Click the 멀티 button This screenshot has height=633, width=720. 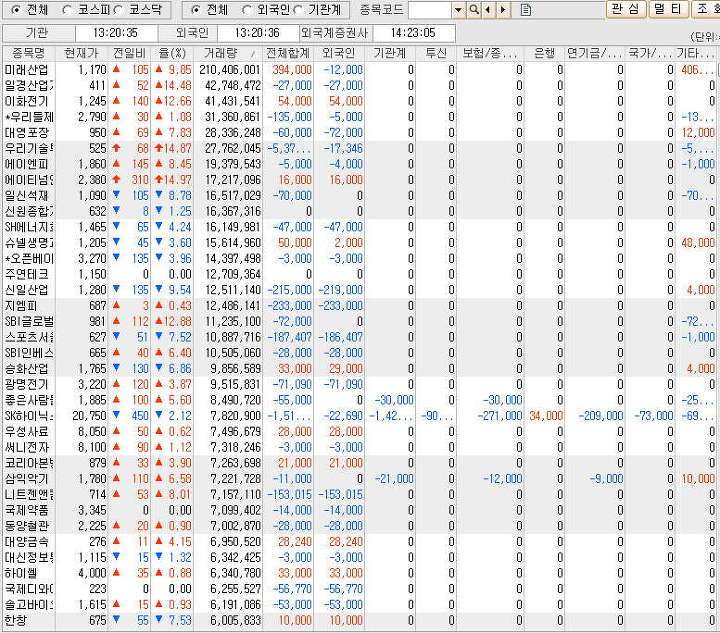[668, 9]
